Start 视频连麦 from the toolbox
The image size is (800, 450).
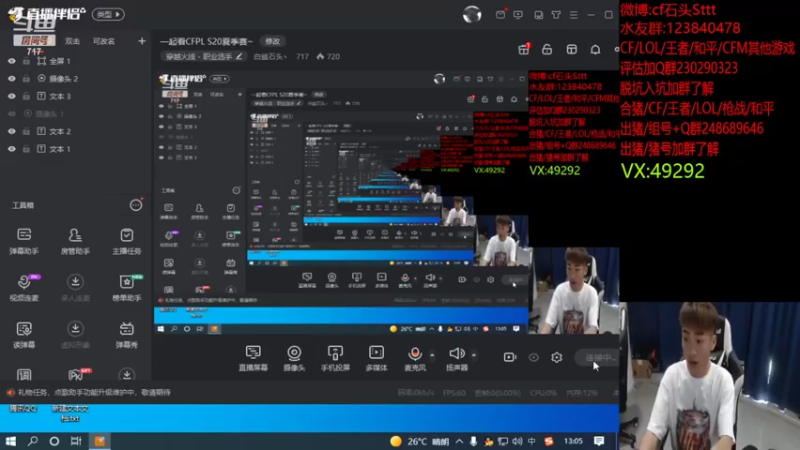pos(24,287)
